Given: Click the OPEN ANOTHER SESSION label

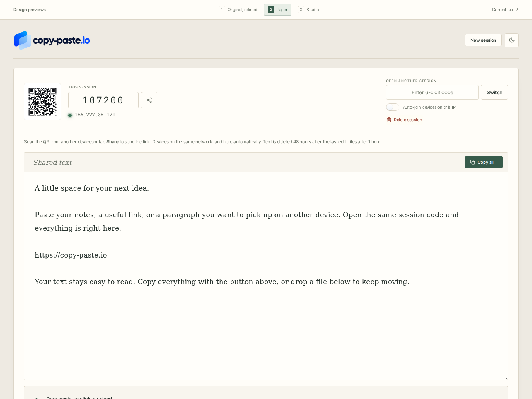Looking at the screenshot, I should click(x=411, y=81).
